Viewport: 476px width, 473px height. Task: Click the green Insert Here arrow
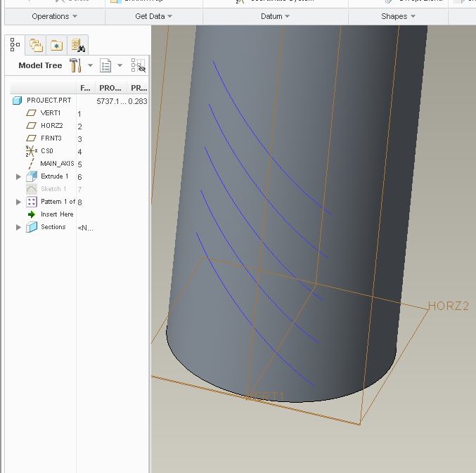pyautogui.click(x=32, y=214)
